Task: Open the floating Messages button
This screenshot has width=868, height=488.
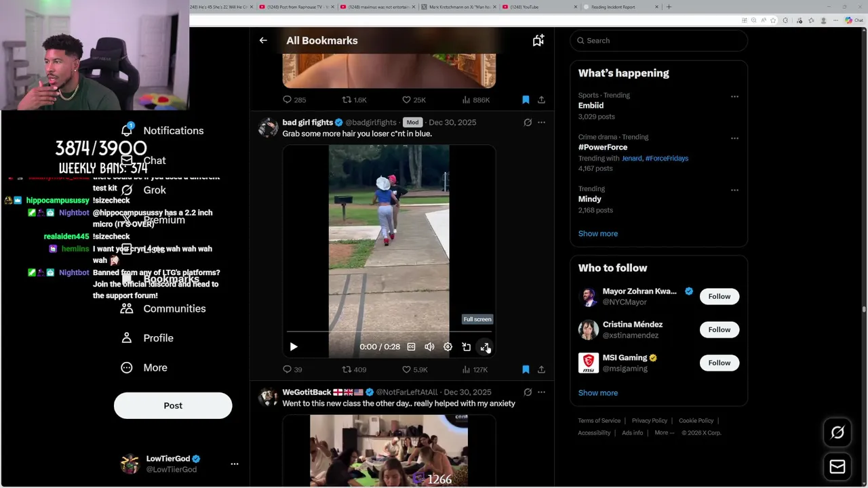Action: coord(837,466)
